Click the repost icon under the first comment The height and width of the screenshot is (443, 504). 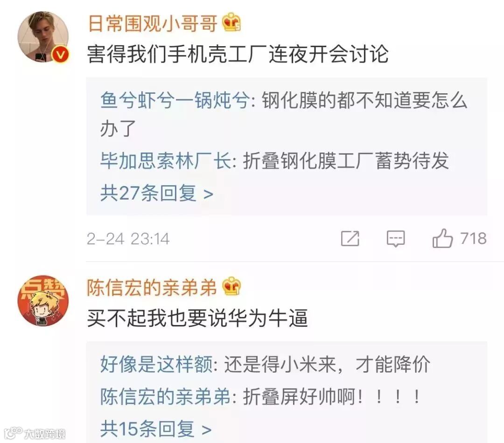tap(350, 238)
